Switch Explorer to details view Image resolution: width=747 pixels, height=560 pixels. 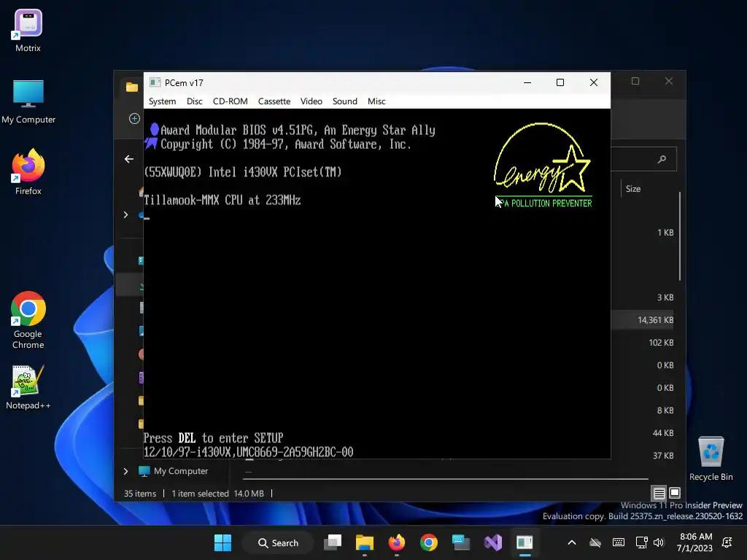[659, 494]
